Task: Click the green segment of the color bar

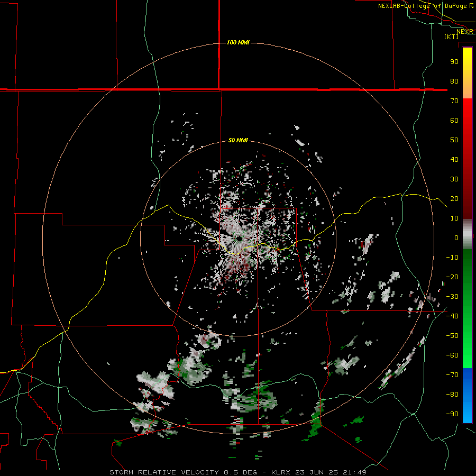Action: tap(467, 308)
